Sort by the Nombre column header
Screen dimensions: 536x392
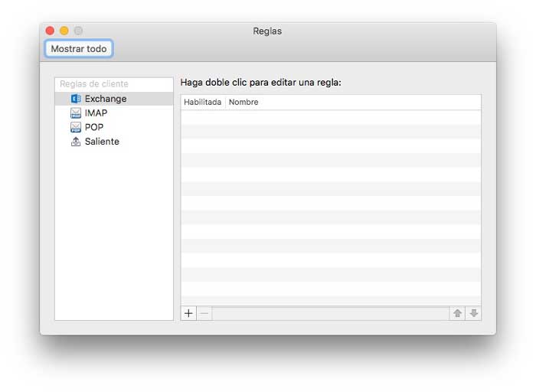click(243, 103)
